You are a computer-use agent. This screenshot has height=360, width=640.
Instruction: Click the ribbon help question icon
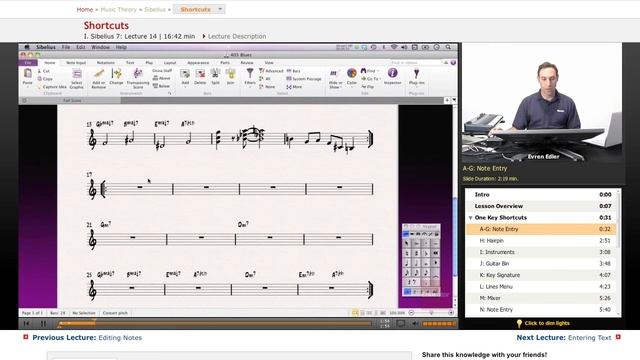[453, 63]
